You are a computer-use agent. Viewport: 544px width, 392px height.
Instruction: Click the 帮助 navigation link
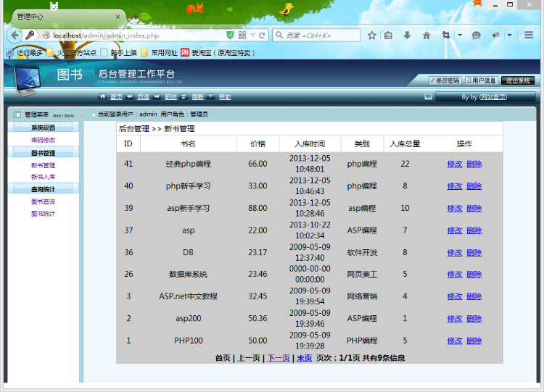pos(225,96)
